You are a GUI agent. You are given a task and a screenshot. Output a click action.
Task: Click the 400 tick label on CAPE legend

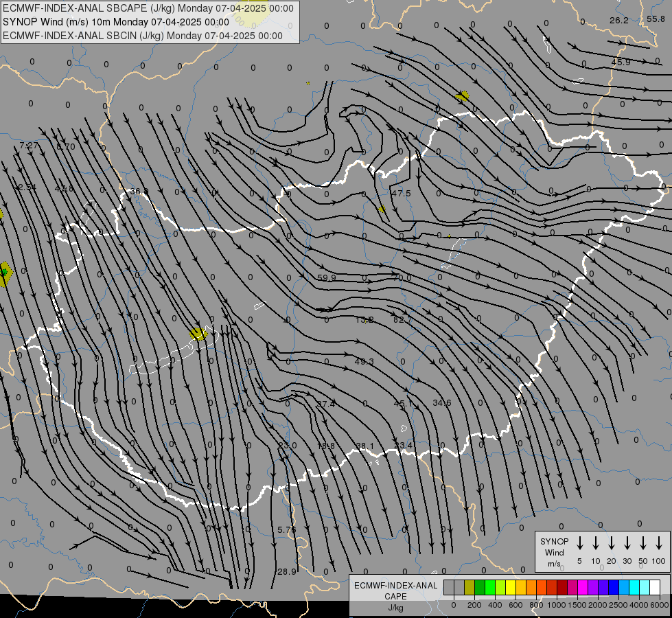click(x=495, y=605)
